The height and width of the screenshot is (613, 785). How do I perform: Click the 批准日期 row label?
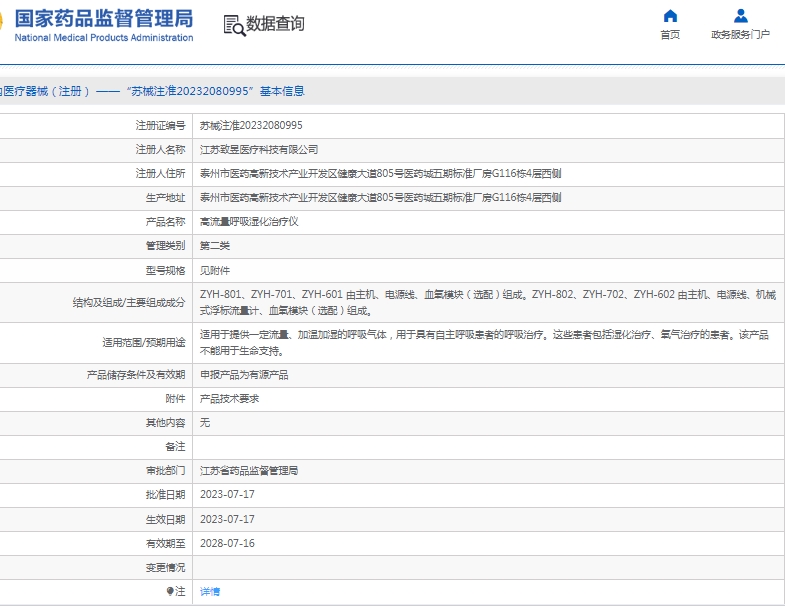click(165, 495)
